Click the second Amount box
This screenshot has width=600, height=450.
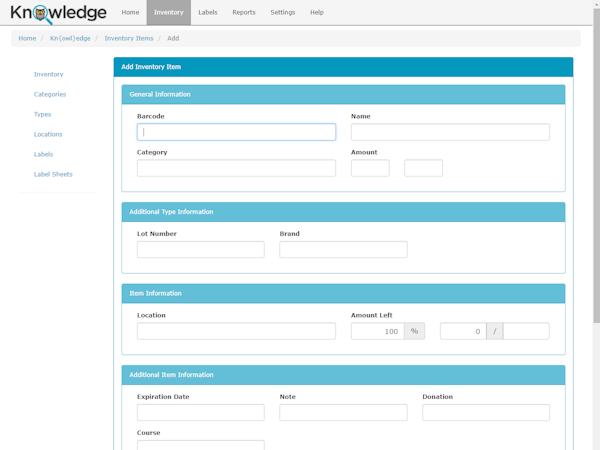coord(424,168)
